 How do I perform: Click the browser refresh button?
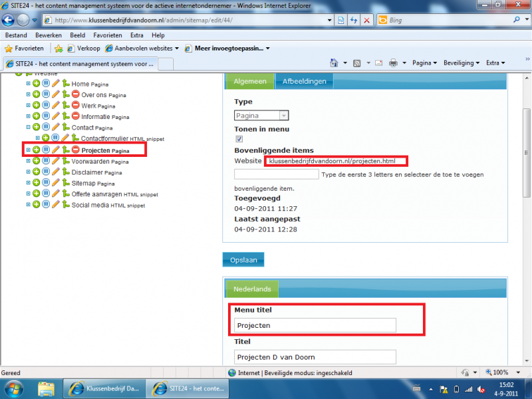pyautogui.click(x=353, y=21)
